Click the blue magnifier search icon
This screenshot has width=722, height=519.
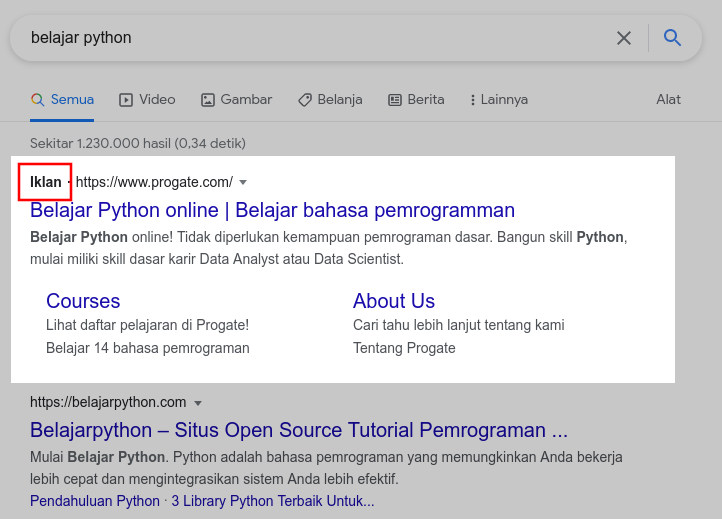tap(673, 38)
